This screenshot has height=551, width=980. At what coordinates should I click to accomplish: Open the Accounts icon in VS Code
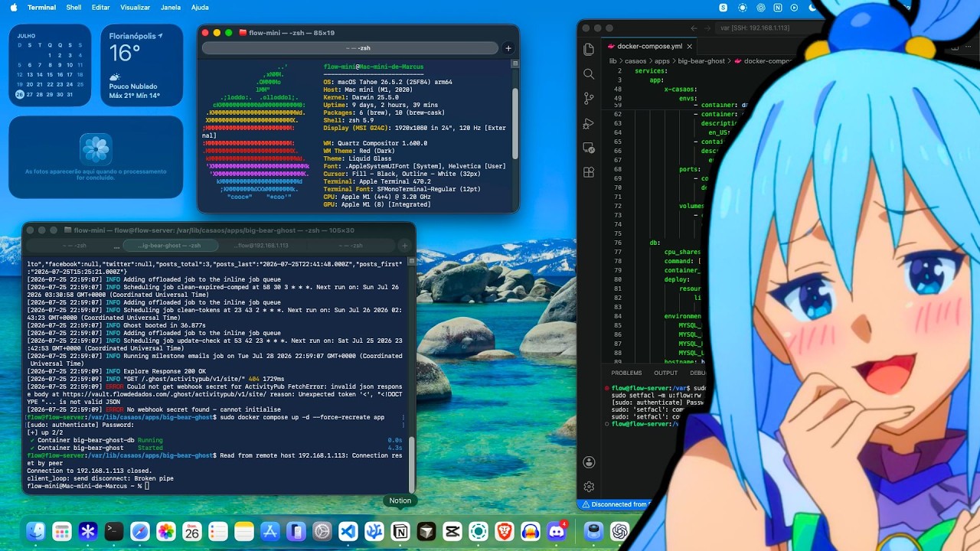click(x=589, y=462)
